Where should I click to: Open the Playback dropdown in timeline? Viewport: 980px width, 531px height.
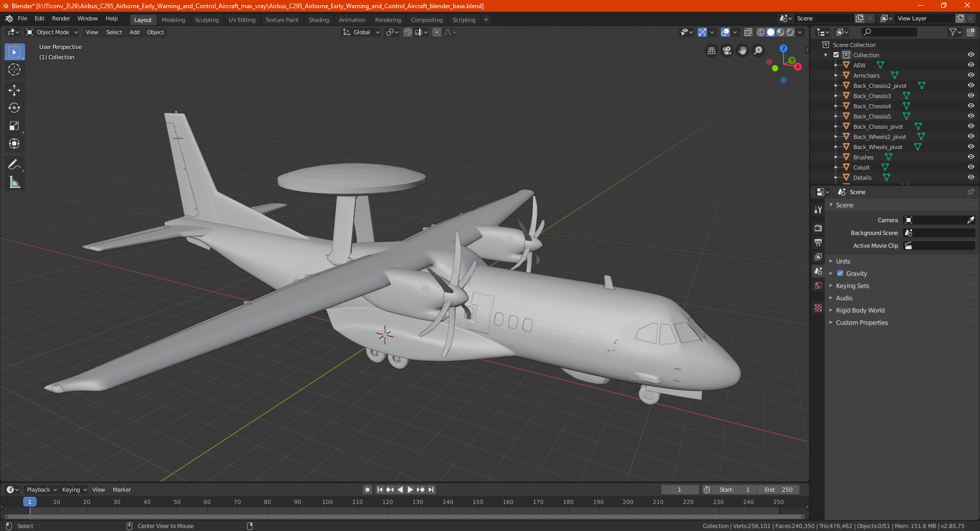[x=41, y=490]
